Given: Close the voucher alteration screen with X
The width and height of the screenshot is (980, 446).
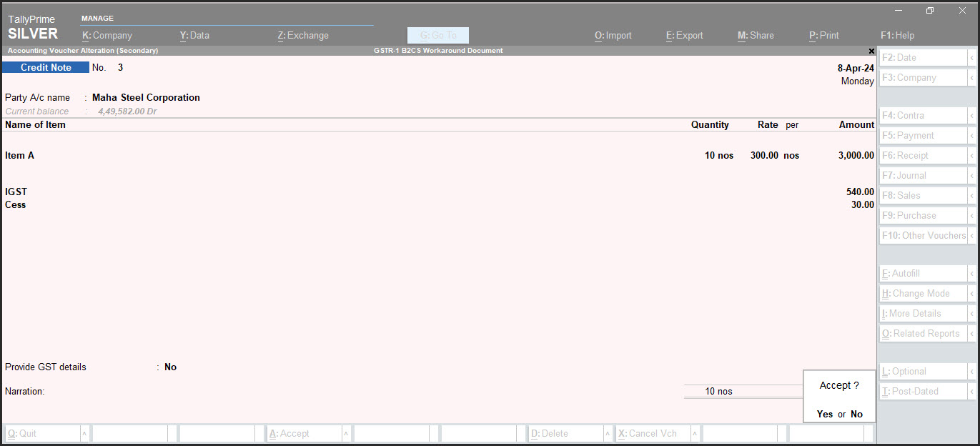Looking at the screenshot, I should tap(871, 51).
